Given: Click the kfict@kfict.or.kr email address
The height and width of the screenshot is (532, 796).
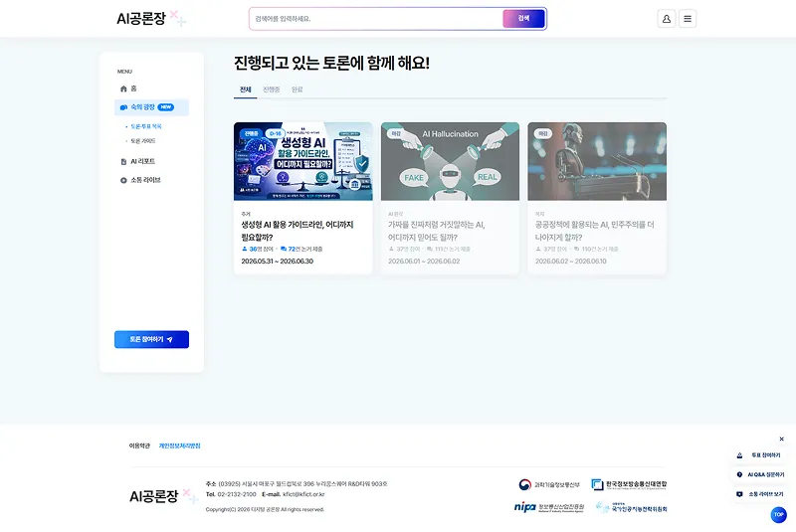Looking at the screenshot, I should [303, 494].
